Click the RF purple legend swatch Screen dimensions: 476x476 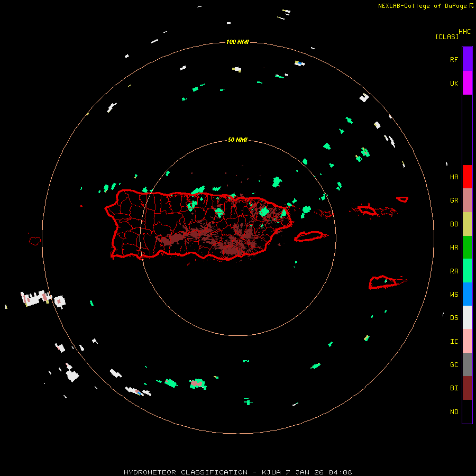tap(467, 59)
